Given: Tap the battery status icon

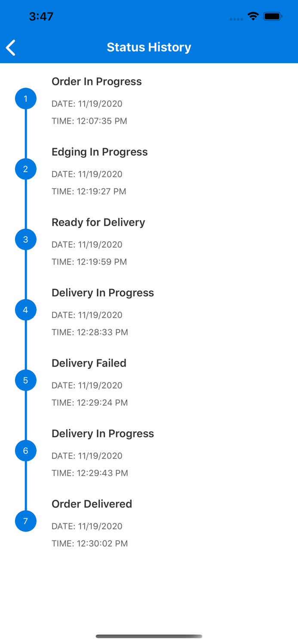Looking at the screenshot, I should click(x=273, y=16).
